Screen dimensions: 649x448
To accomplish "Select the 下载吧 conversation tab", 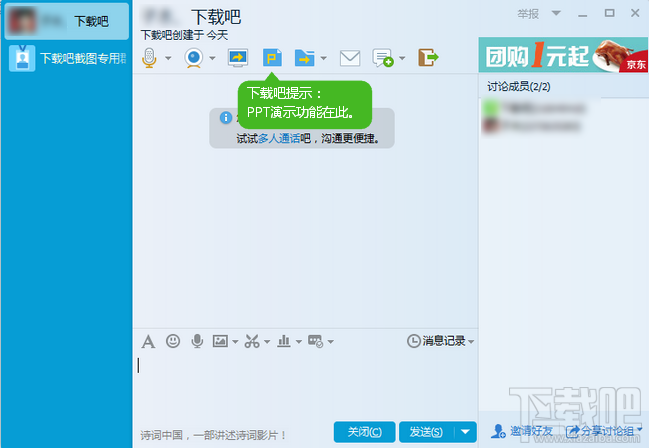I will pyautogui.click(x=67, y=21).
